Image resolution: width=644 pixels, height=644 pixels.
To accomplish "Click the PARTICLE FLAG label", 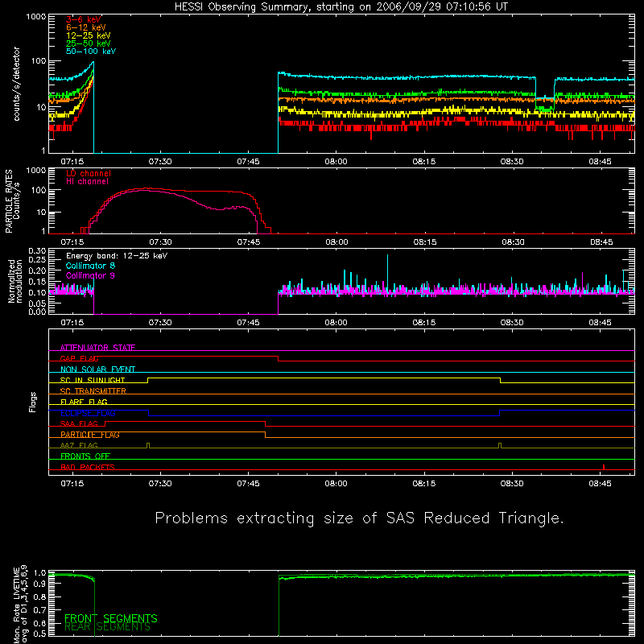I will pyautogui.click(x=90, y=435).
